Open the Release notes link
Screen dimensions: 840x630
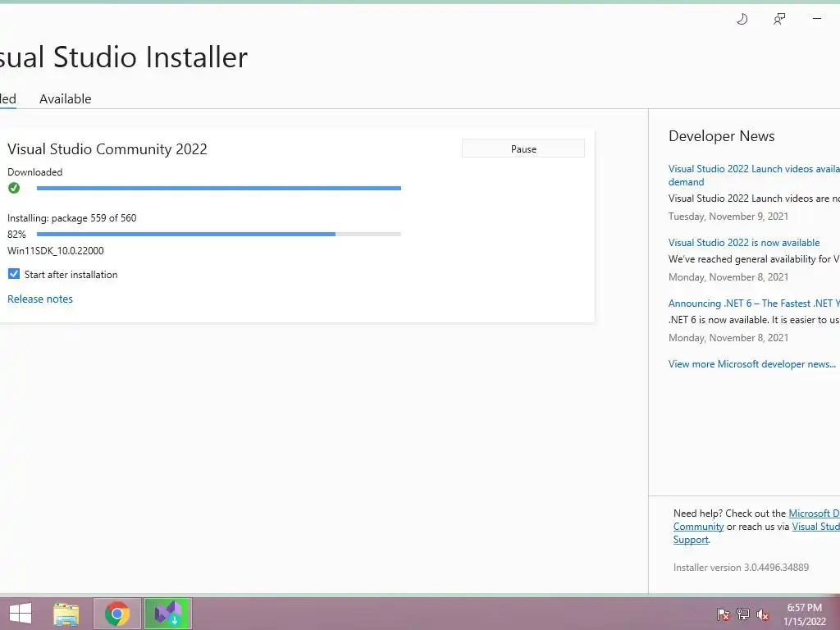pyautogui.click(x=40, y=299)
